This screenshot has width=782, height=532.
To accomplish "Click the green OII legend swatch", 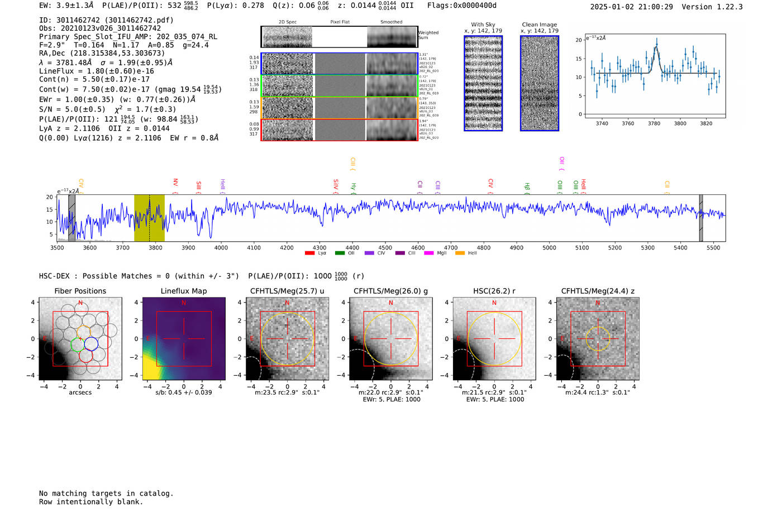I will (x=340, y=253).
